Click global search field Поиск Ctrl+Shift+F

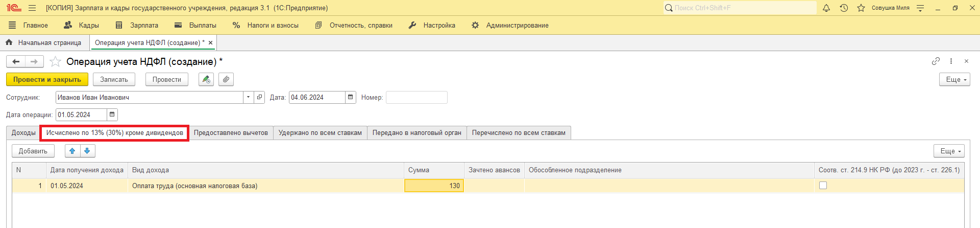[x=740, y=8]
